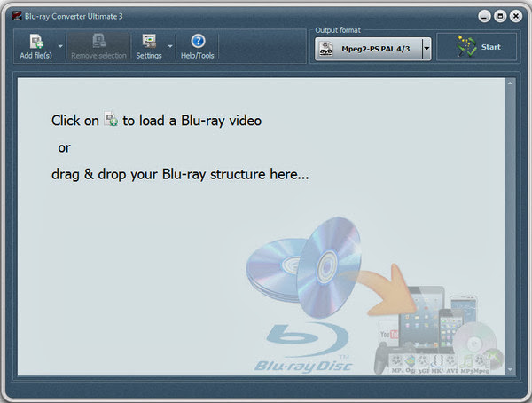Image resolution: width=532 pixels, height=403 pixels.
Task: Click the add-file icon inside the instructions text
Action: (111, 119)
